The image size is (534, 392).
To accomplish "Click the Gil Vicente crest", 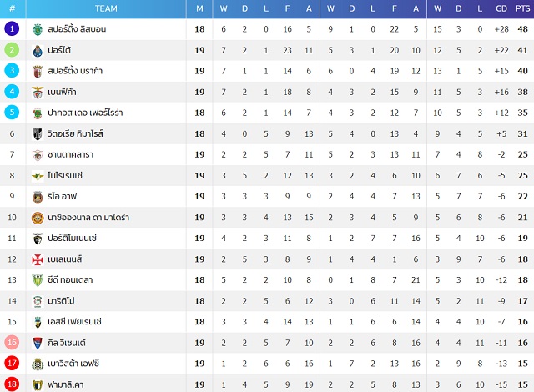I will [38, 343].
